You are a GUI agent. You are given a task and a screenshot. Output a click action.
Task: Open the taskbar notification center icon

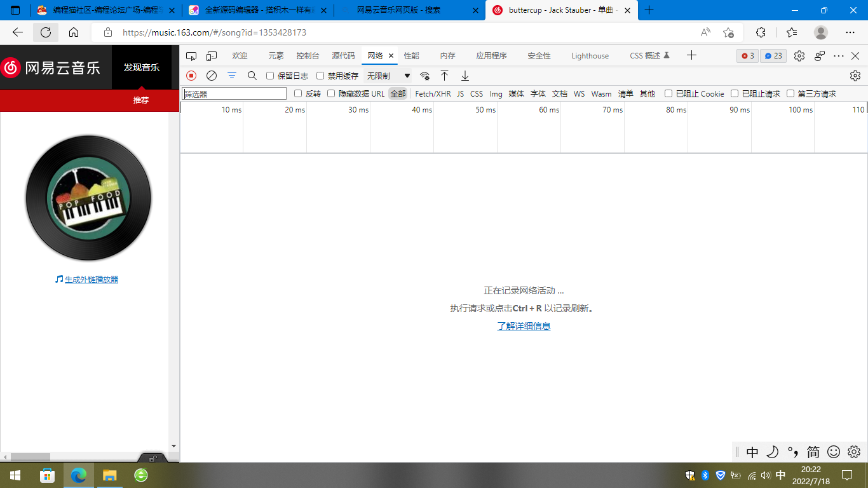(x=847, y=475)
